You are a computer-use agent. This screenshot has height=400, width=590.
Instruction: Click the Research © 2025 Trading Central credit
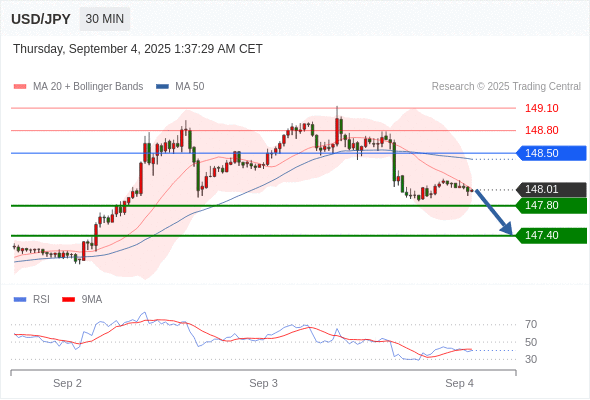coord(506,87)
